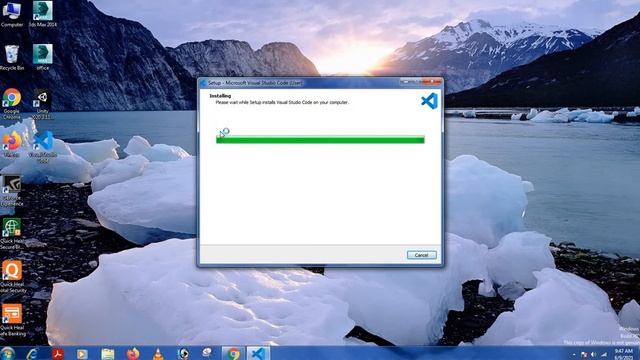The width and height of the screenshot is (640, 360).
Task: Select the Recycle Bin on the desktop
Action: (12, 58)
